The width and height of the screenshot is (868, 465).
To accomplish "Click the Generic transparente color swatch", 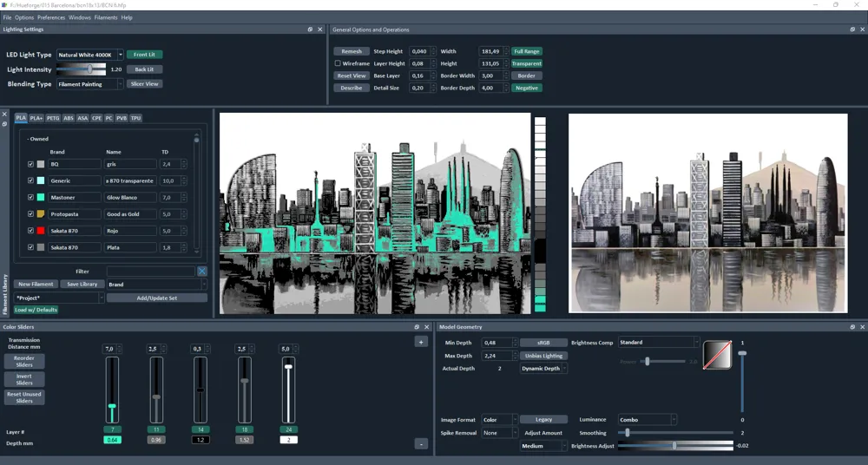I will click(41, 180).
